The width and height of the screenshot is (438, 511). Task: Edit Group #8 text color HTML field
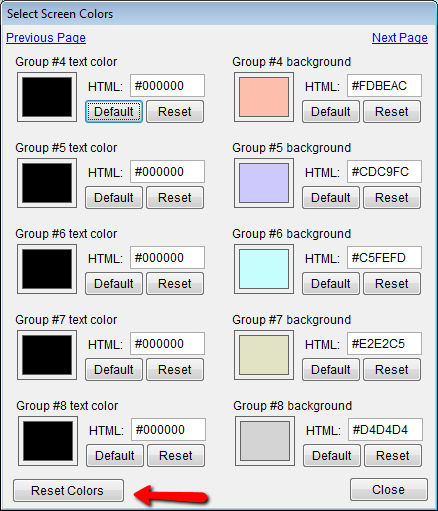point(168,430)
